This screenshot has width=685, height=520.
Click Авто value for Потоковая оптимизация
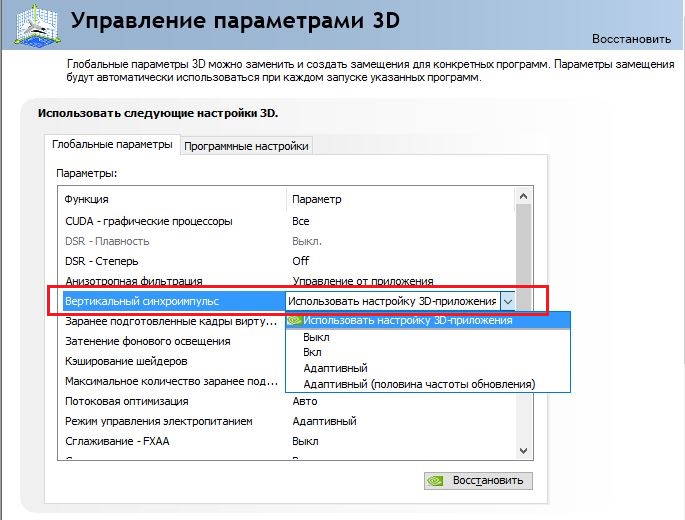click(x=304, y=401)
